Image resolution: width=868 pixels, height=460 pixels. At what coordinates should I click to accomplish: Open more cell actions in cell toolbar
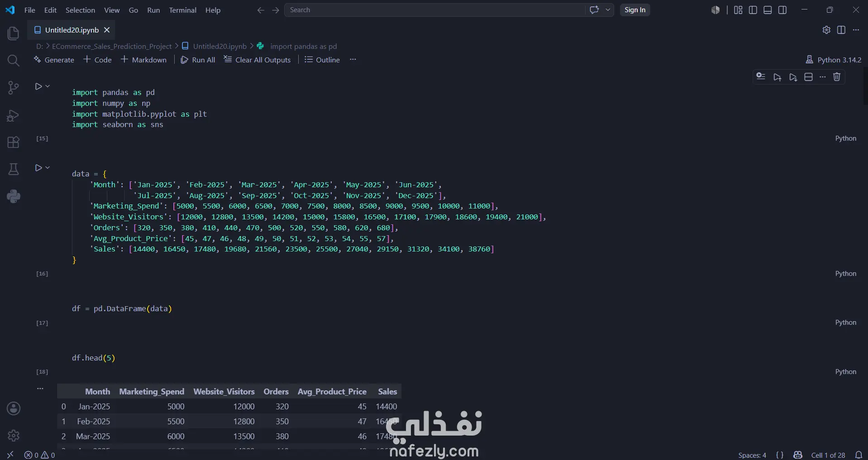pos(823,77)
